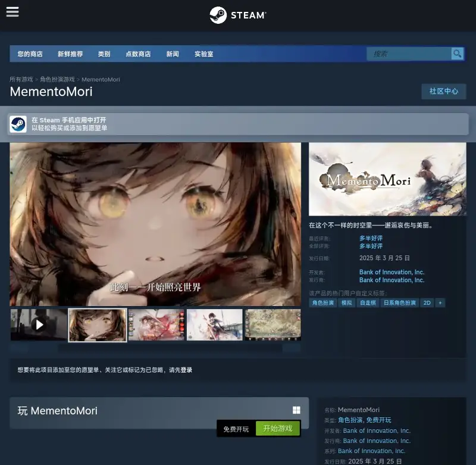Click the 2D tag
This screenshot has height=465, width=476.
coord(427,303)
